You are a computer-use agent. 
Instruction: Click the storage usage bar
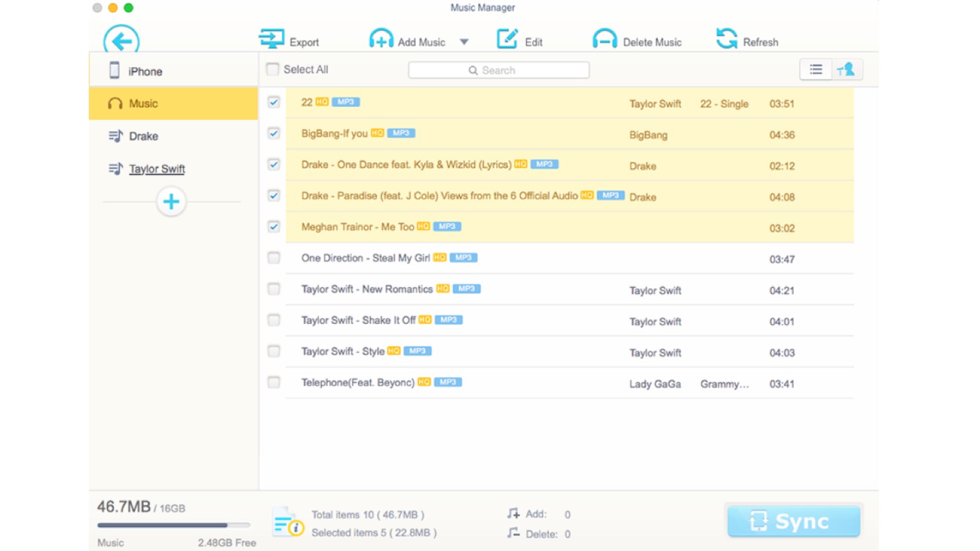pos(173,525)
